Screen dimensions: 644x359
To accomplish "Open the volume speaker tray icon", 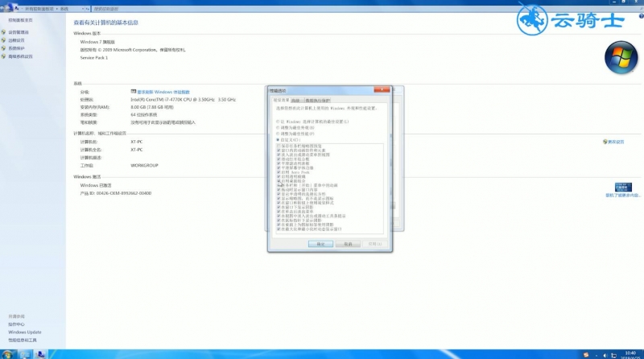I will point(605,355).
